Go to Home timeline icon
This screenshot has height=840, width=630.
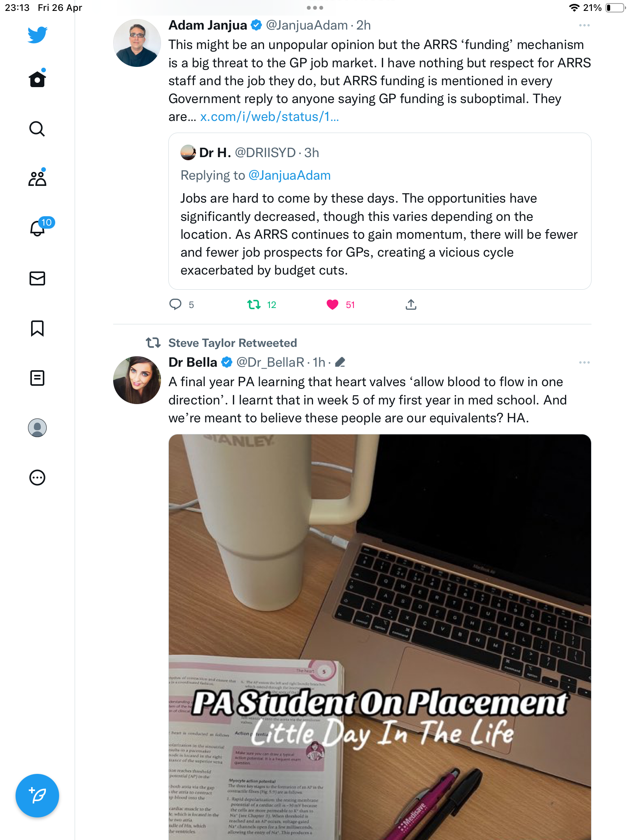tap(37, 79)
